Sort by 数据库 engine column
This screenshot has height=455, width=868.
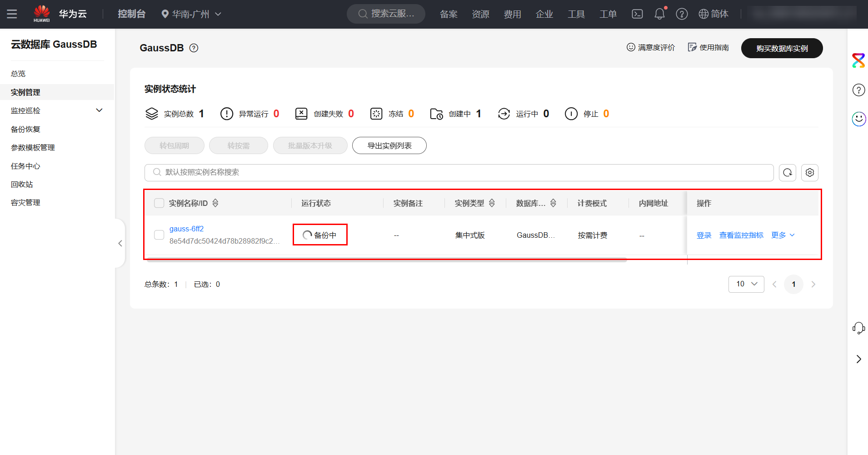[553, 203]
